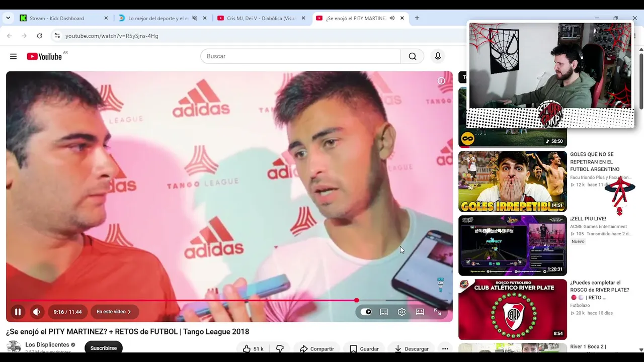644x362 pixels.
Task: Close the Stream - Kick Dashboard tab
Action: click(x=106, y=18)
